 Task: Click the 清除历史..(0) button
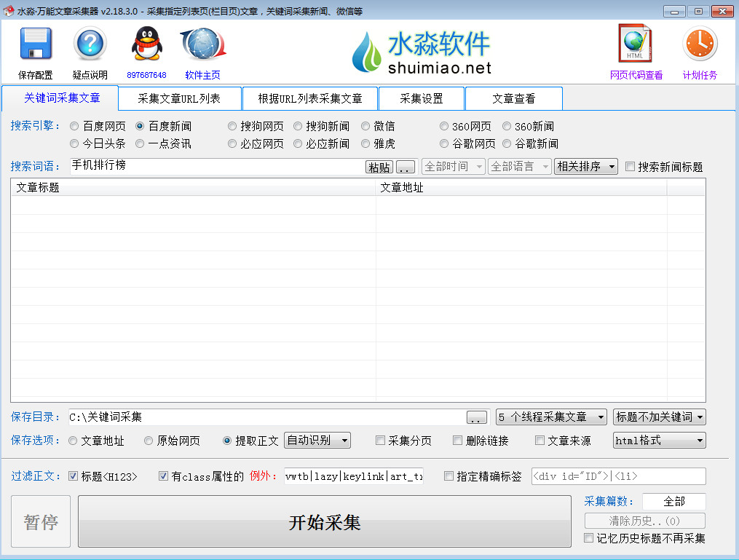pos(645,521)
